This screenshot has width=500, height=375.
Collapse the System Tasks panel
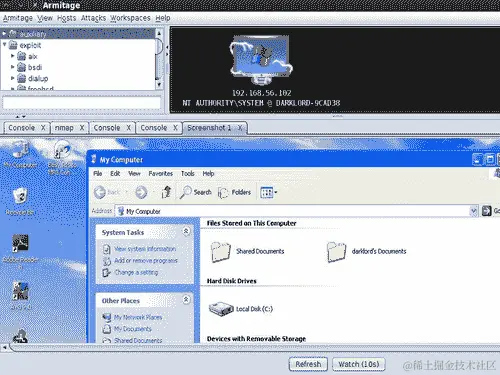[x=186, y=231]
